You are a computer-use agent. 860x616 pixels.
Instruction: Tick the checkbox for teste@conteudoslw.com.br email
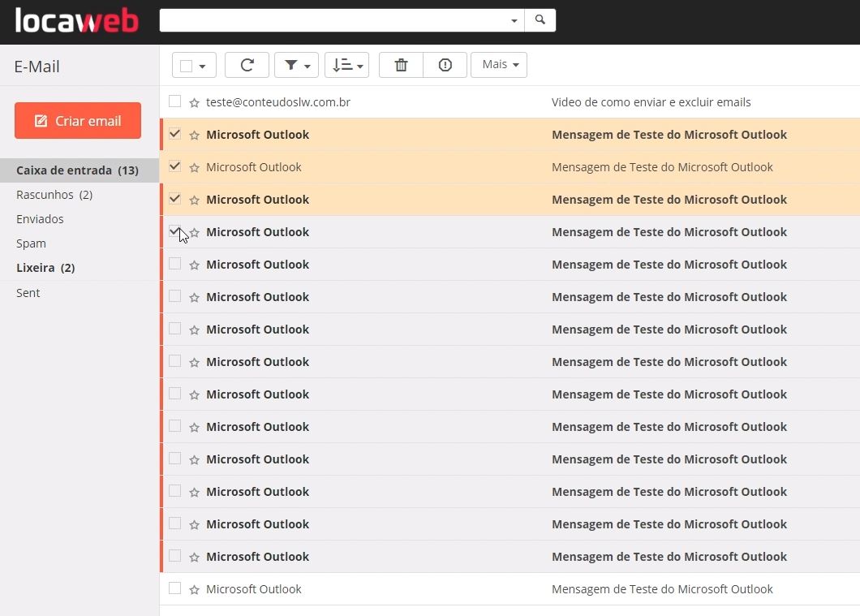[x=175, y=101]
